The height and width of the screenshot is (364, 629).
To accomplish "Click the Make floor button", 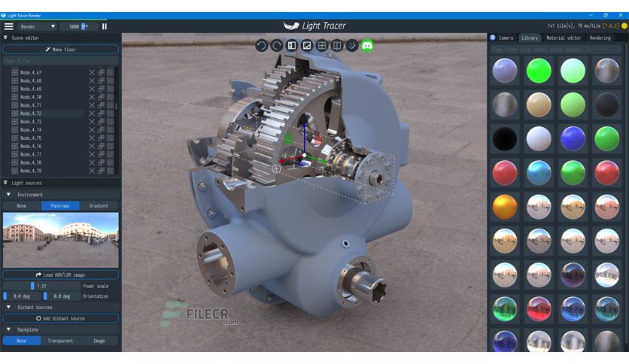I will coord(61,50).
